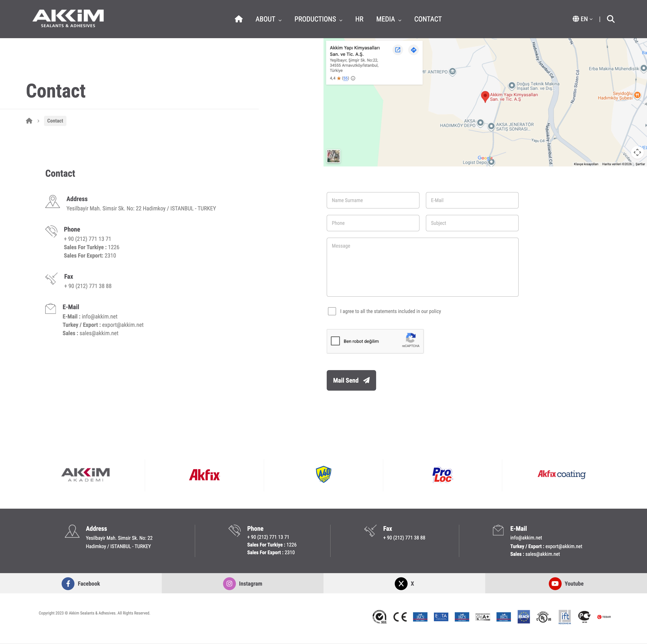The width and height of the screenshot is (647, 644).
Task: Open the X social link
Action: pos(404,583)
